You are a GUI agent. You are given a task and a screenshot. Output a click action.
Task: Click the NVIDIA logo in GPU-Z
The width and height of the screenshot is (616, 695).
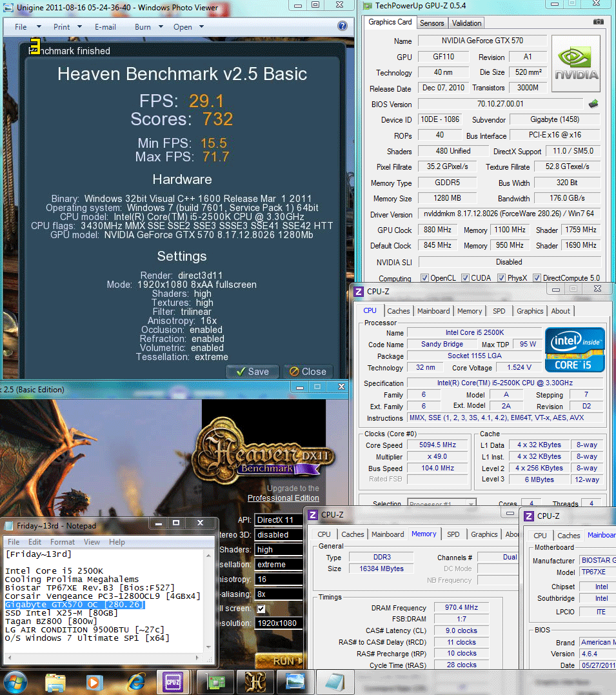pyautogui.click(x=576, y=63)
